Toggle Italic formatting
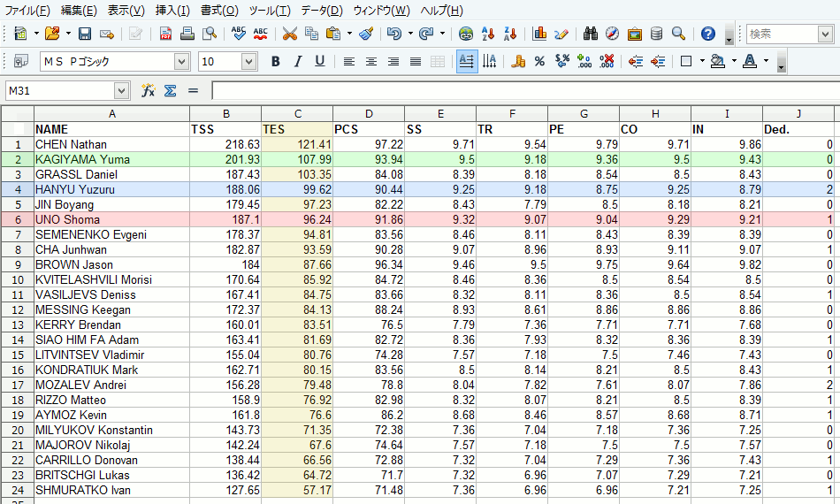Image resolution: width=840 pixels, height=504 pixels. 297,61
